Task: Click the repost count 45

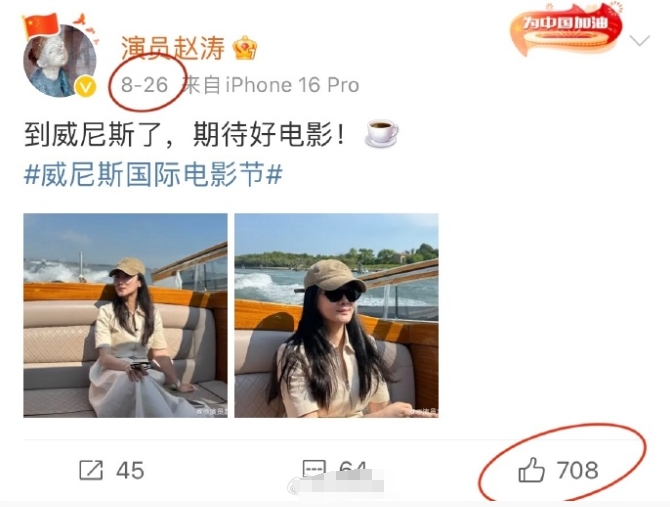Action: pos(130,470)
